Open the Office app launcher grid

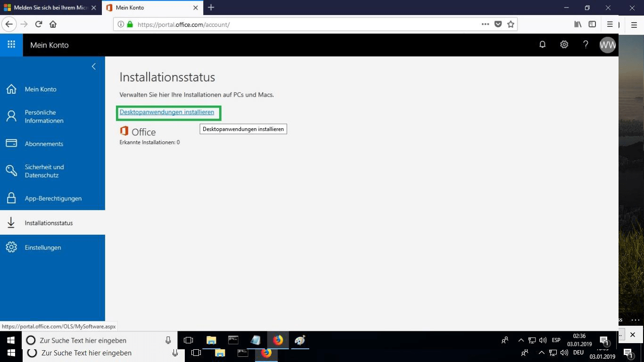(x=11, y=45)
